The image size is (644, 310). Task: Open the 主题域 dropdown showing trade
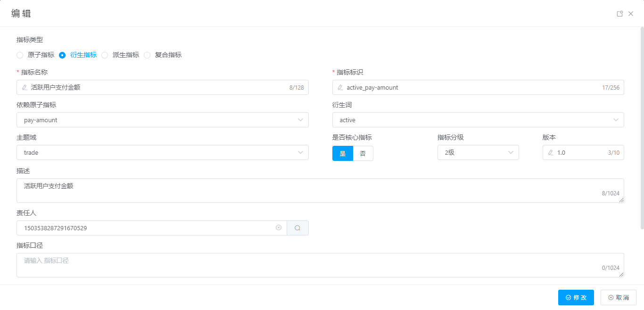[162, 152]
